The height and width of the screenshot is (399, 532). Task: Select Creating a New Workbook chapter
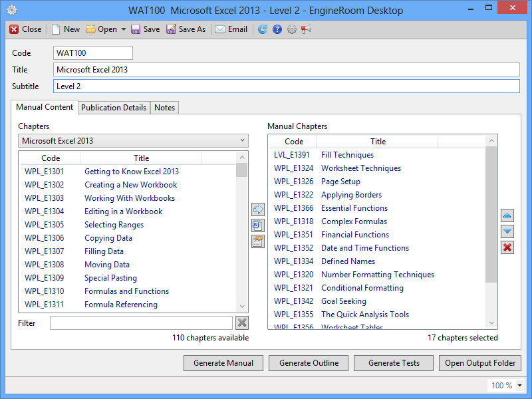[128, 185]
